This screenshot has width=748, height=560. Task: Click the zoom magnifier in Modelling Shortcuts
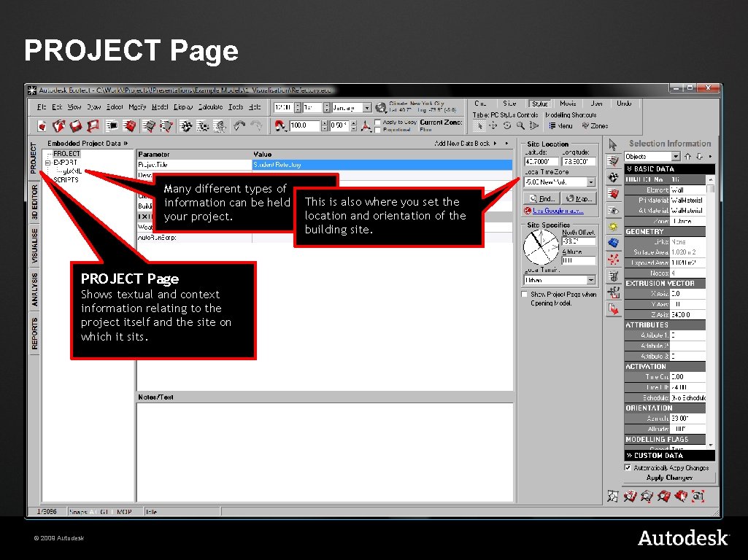(520, 125)
